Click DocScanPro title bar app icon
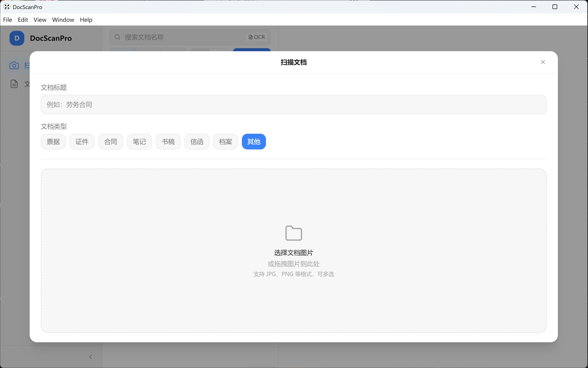The height and width of the screenshot is (368, 588). 7,7
